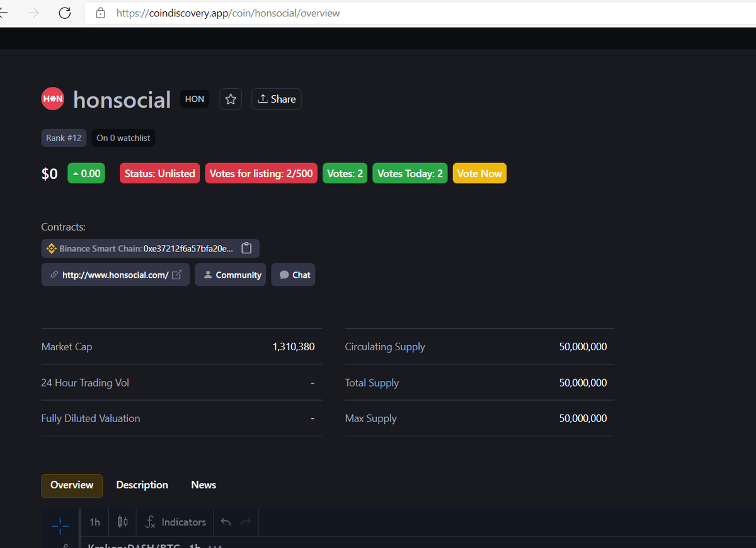The image size is (756, 548).
Task: Add honsocial to watchlist with star icon
Action: point(231,99)
